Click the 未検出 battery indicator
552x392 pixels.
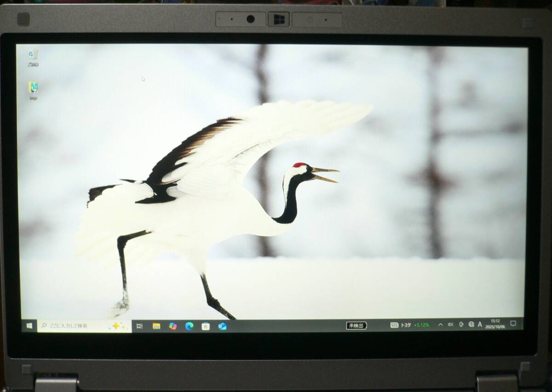coord(356,325)
